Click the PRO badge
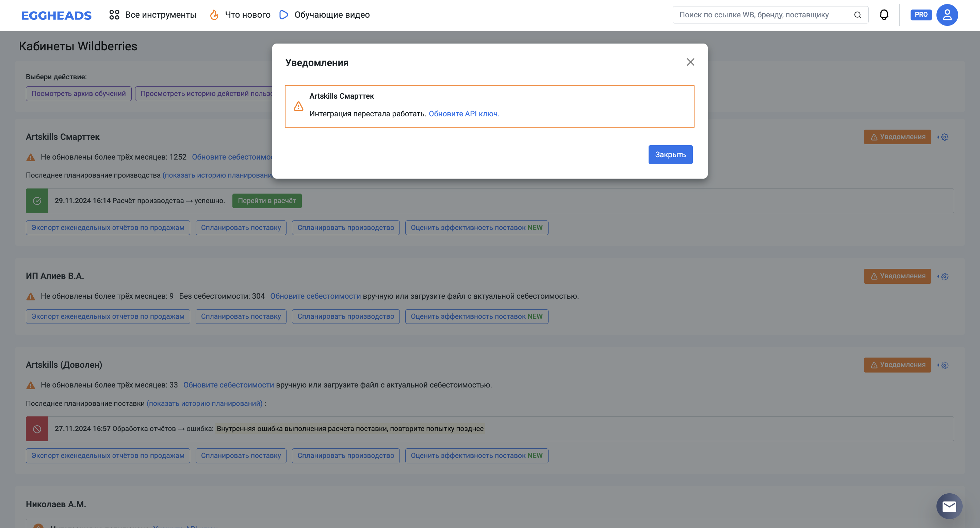 [921, 14]
